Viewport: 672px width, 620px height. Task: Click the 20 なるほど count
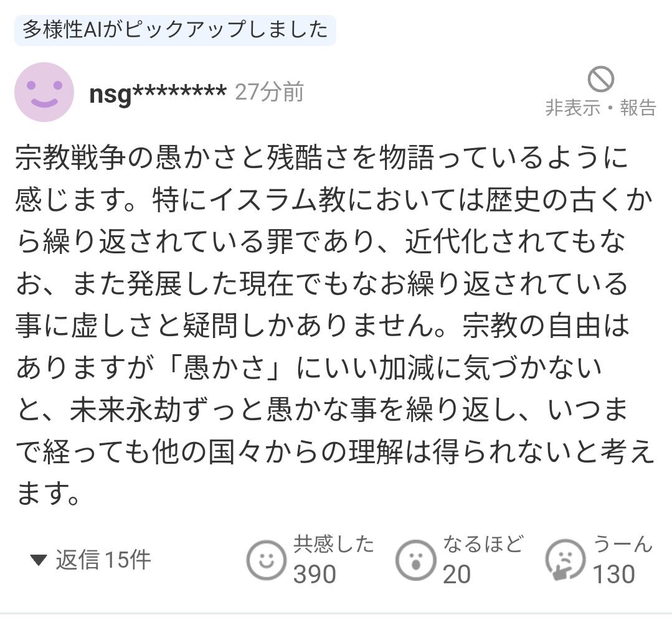pos(457,575)
